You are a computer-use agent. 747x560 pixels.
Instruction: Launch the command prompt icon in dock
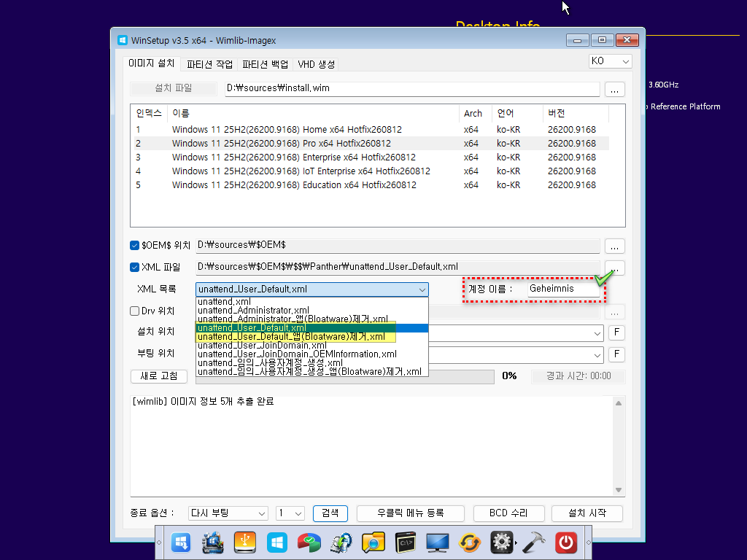click(406, 542)
